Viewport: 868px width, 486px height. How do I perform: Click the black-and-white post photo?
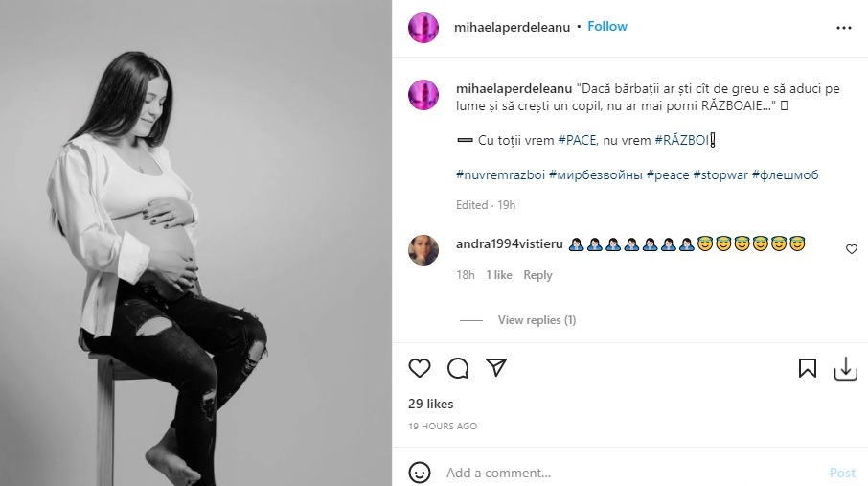(x=195, y=243)
